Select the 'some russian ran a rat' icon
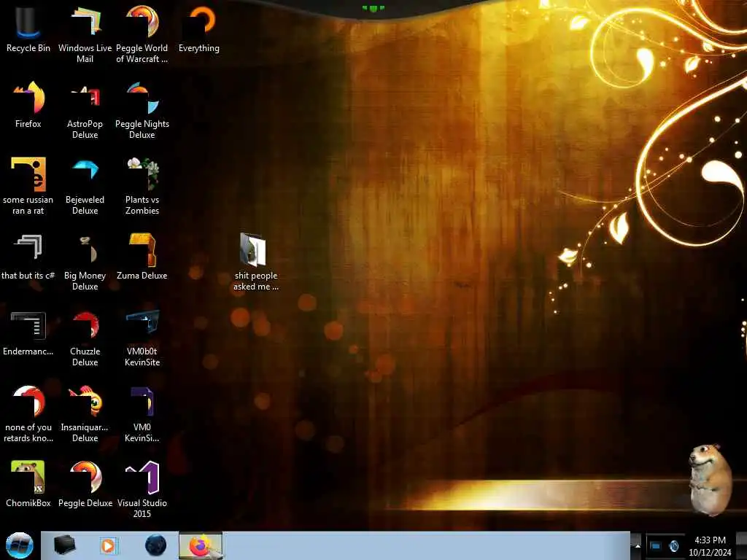 click(28, 186)
